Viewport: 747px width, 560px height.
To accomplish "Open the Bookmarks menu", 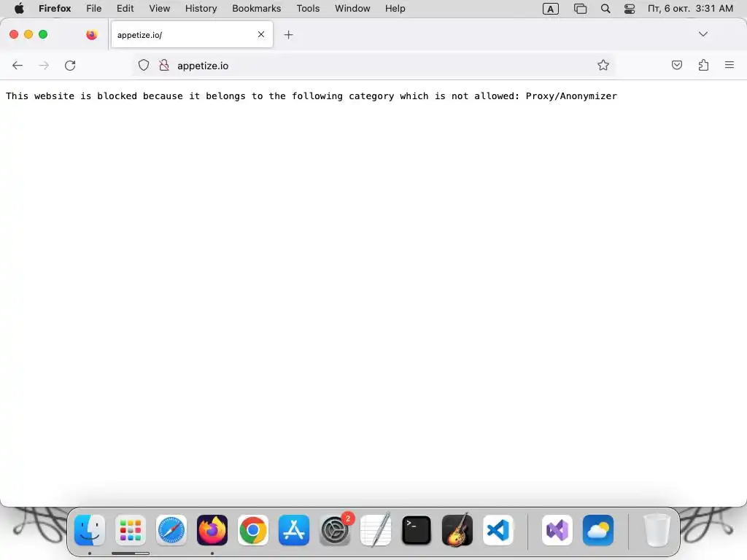I will [257, 9].
